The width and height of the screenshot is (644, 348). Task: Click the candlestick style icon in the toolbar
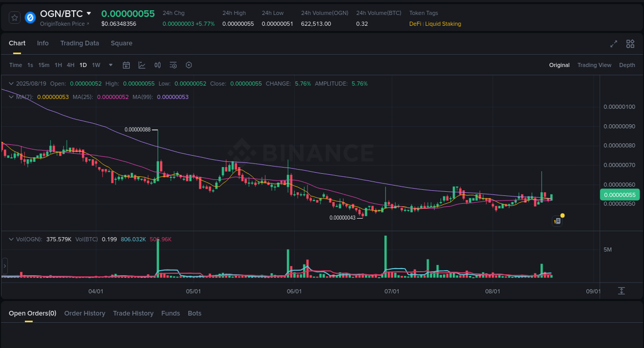click(158, 65)
